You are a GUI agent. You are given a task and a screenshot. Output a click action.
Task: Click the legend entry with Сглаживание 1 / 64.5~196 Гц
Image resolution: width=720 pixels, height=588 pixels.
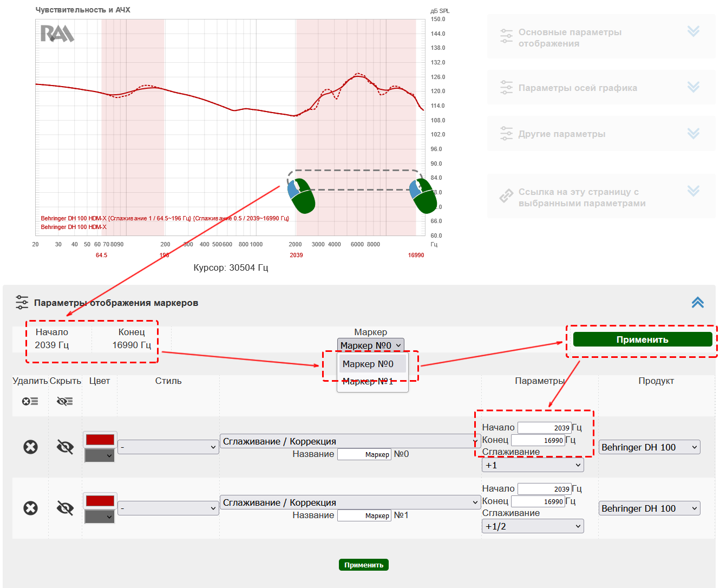(165, 218)
